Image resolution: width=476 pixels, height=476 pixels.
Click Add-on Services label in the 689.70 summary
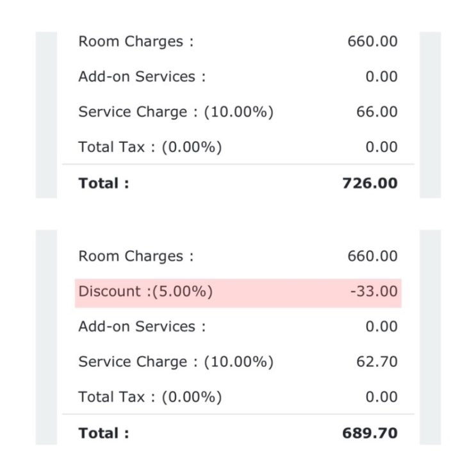coord(142,327)
